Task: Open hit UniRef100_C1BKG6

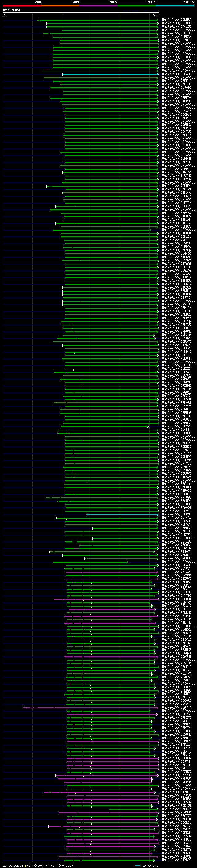Action: tap(177, 37)
